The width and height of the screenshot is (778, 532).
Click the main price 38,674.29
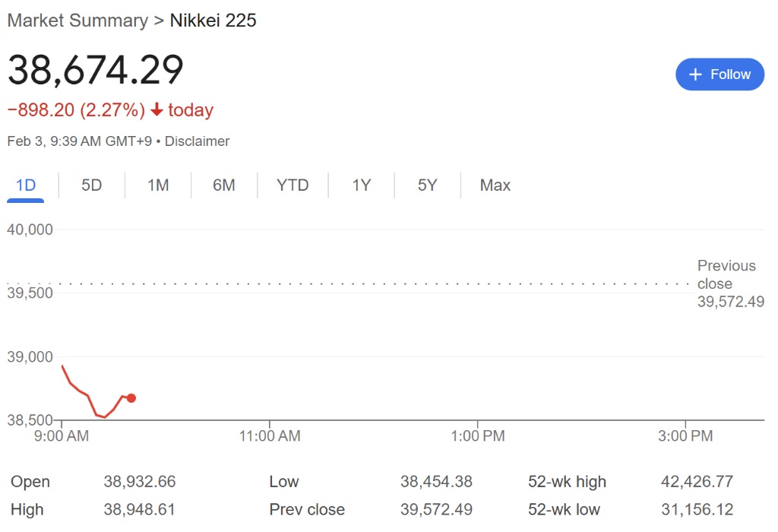pyautogui.click(x=96, y=69)
